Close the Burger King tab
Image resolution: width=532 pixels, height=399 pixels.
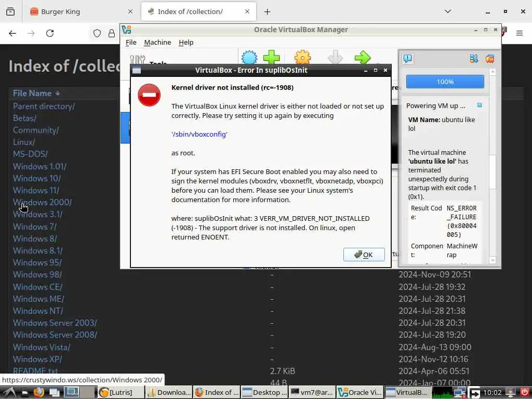(x=130, y=11)
